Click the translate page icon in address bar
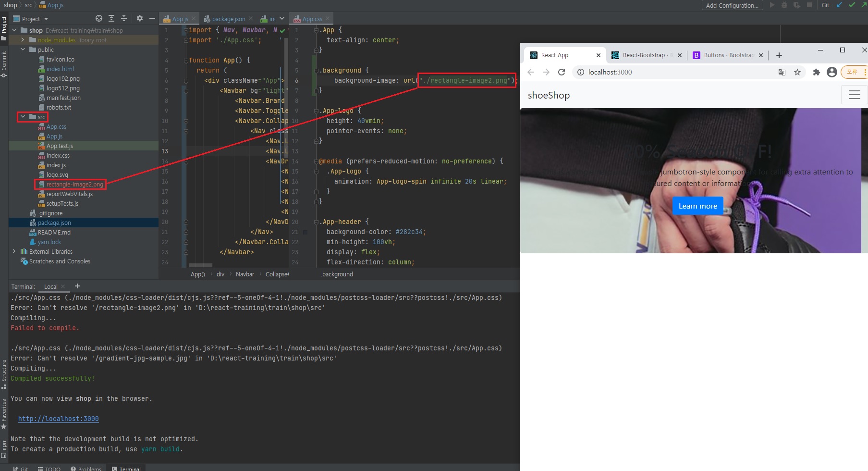 click(782, 72)
